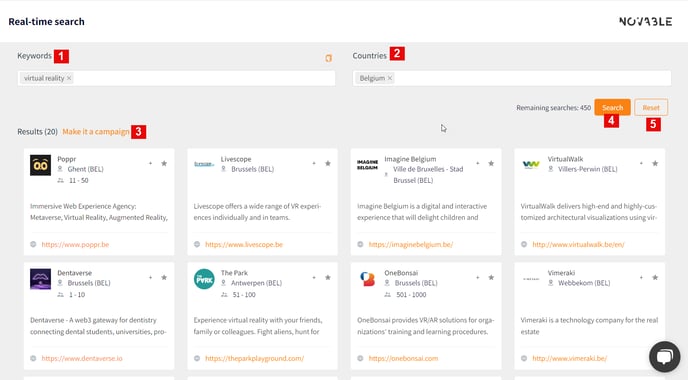688x380 pixels.
Task: Click the plus icon on the OneBonsai card
Action: coord(478,277)
